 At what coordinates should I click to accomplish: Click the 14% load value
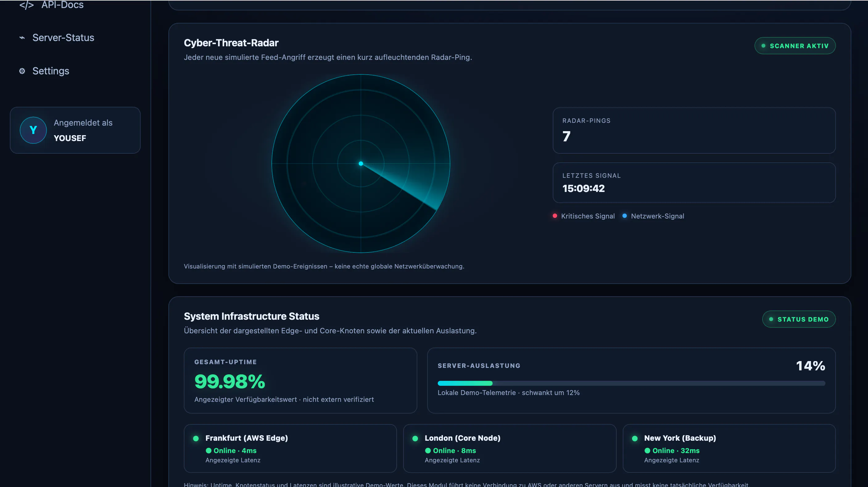pyautogui.click(x=810, y=366)
